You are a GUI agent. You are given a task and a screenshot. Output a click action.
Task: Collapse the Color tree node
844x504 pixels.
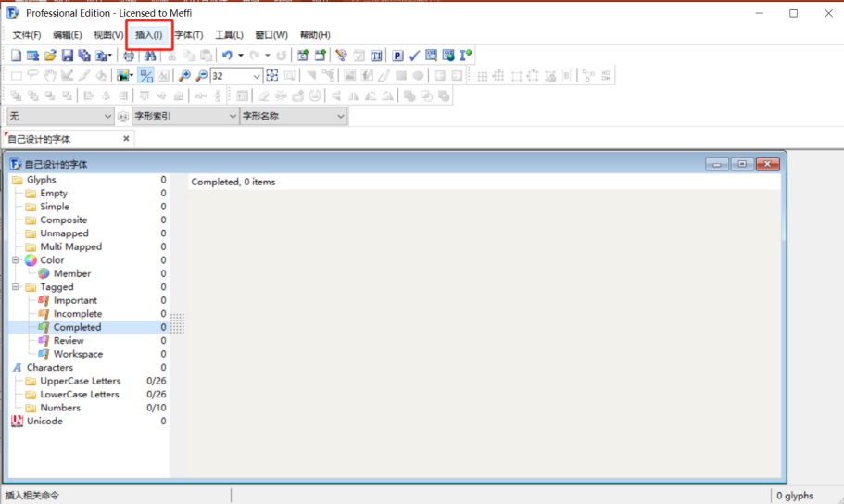16,260
